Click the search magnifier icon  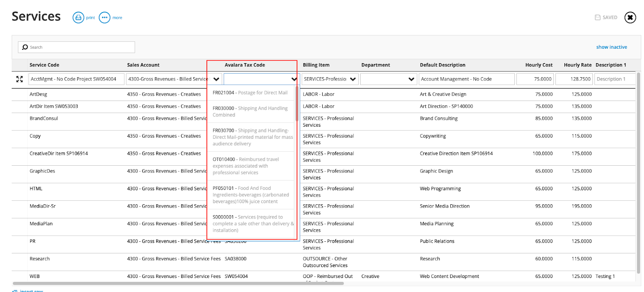coord(25,47)
